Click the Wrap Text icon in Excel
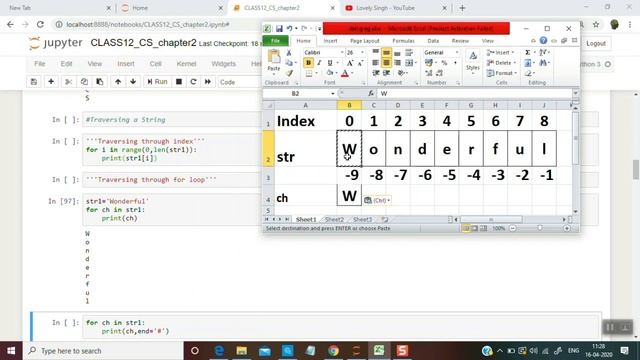Screen dimensions: 640x360 coord(409,53)
